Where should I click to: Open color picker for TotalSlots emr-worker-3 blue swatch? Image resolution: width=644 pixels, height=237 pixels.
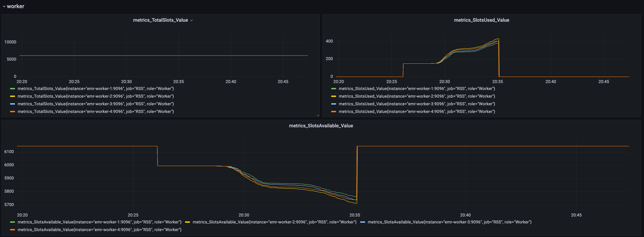[x=13, y=104]
